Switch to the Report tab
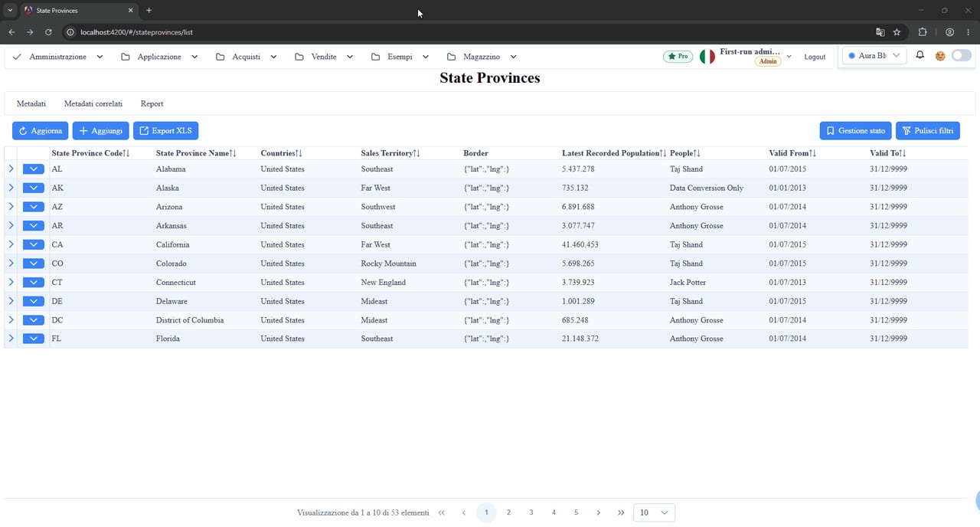Screen dimensions: 980x527 (x=152, y=103)
